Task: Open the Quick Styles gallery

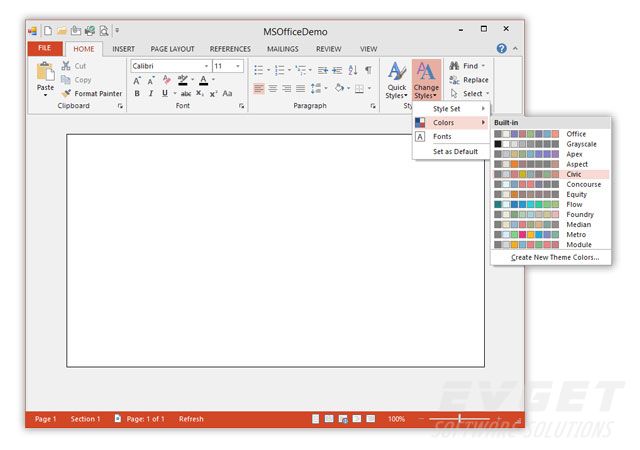Action: [397, 80]
